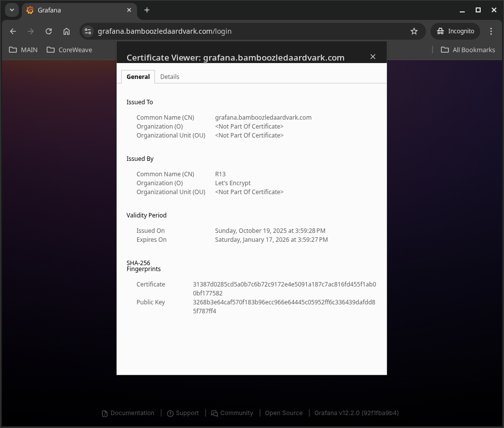Open the Community footer link
504x428 pixels.
point(232,413)
